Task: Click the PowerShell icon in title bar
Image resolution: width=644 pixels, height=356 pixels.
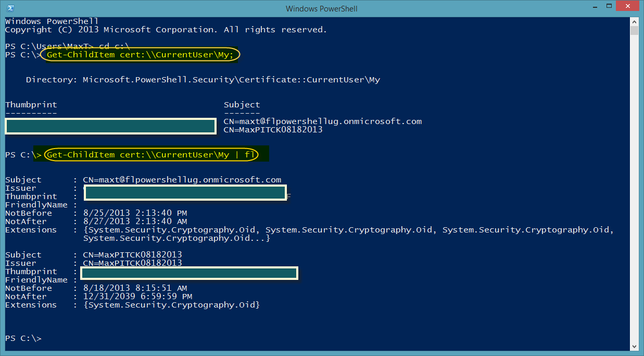Action: pos(10,8)
